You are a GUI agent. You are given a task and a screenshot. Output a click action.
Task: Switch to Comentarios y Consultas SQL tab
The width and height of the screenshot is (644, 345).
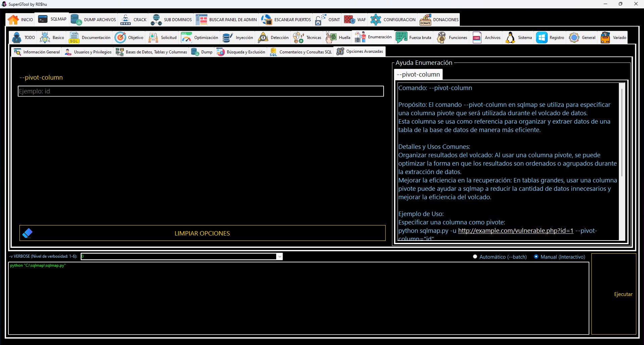pos(301,52)
